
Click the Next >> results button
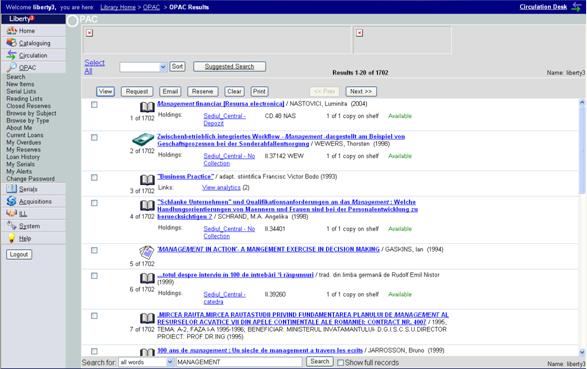[361, 91]
